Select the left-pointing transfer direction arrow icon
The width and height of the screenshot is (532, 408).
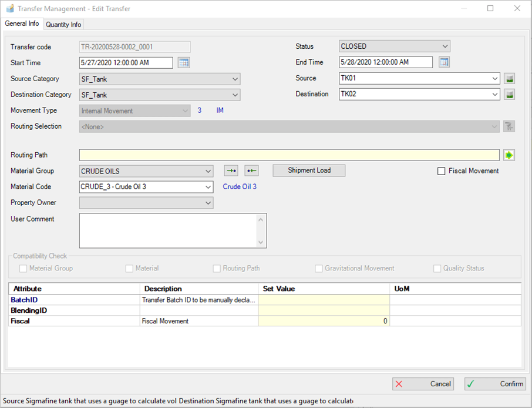[x=251, y=170]
